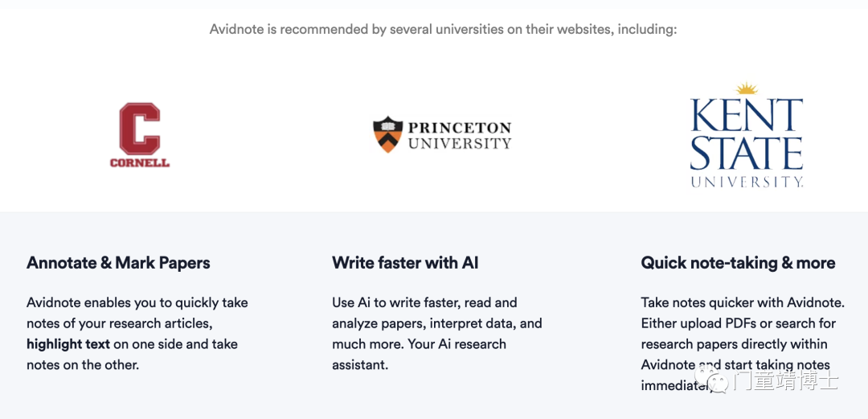Click the Princeton shield crest icon
Screen dimensions: 868x419
[x=387, y=134]
